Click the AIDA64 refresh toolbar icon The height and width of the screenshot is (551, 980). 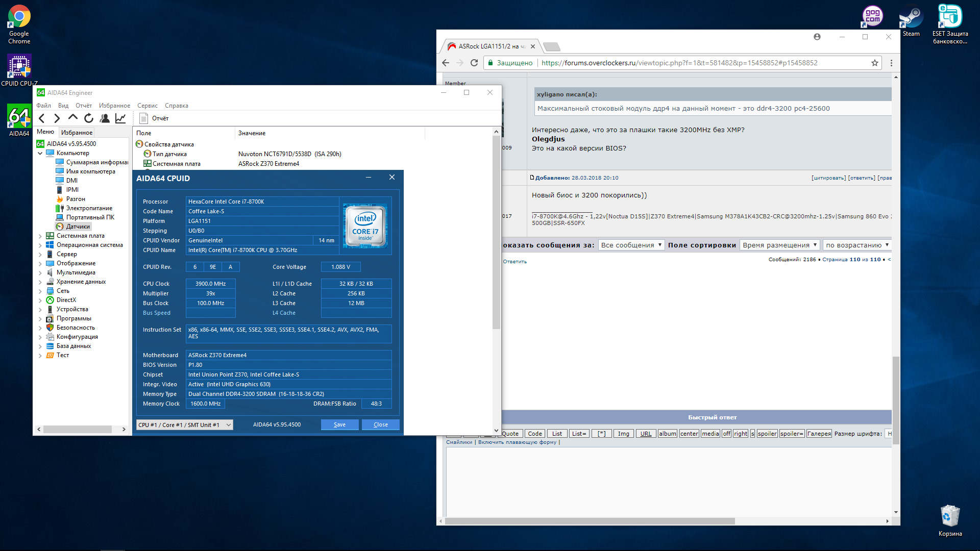pyautogui.click(x=89, y=118)
